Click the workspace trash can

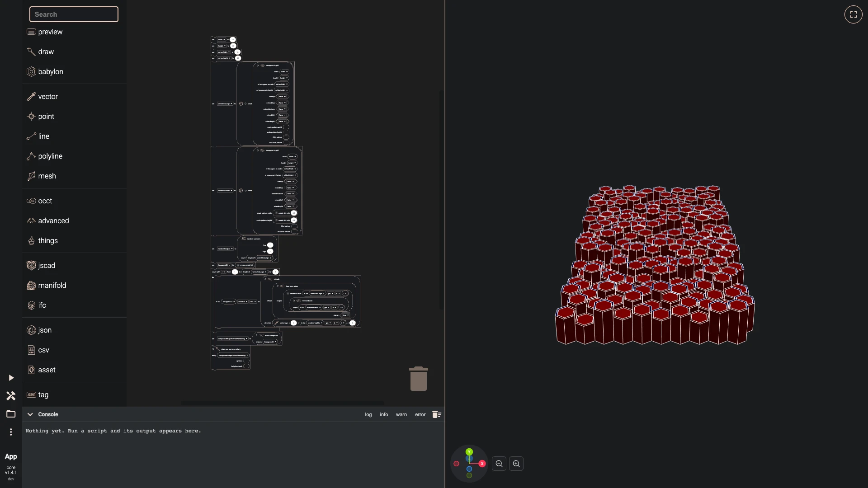[x=419, y=379]
